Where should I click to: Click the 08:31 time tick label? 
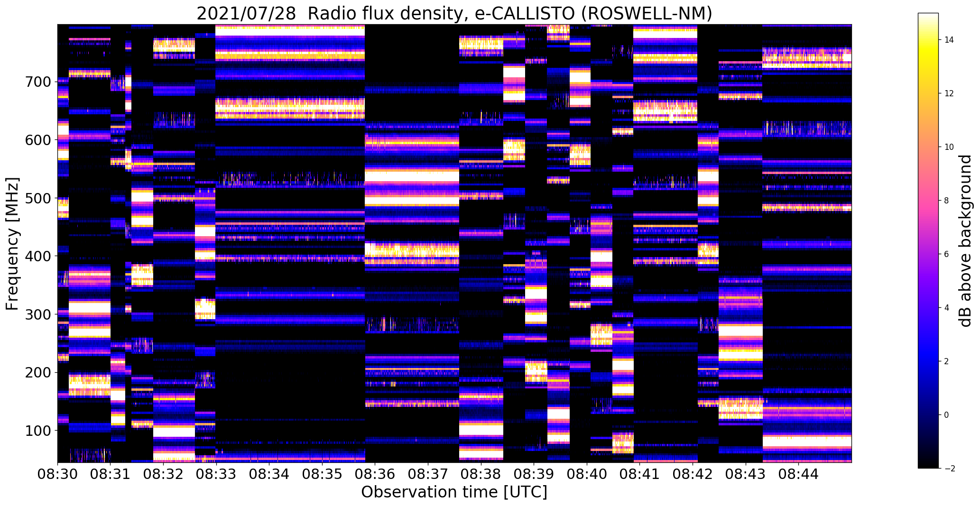111,474
